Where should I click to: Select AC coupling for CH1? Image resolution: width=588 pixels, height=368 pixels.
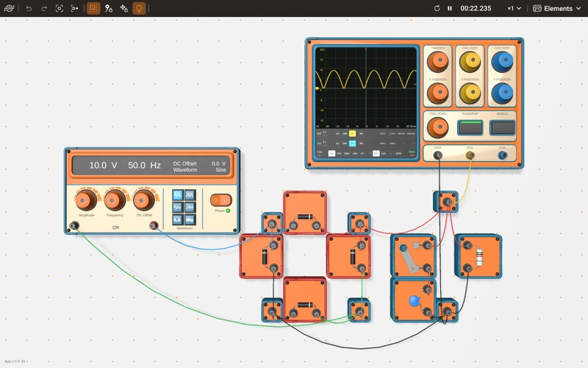(x=337, y=134)
